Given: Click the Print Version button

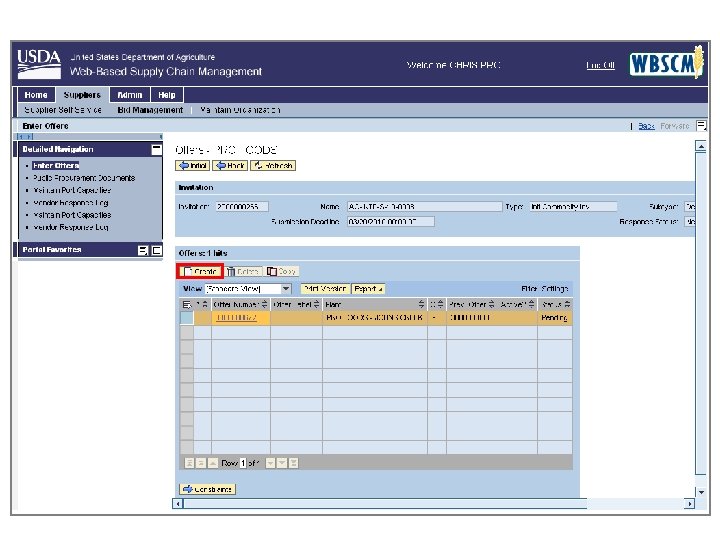Looking at the screenshot, I should [x=325, y=289].
